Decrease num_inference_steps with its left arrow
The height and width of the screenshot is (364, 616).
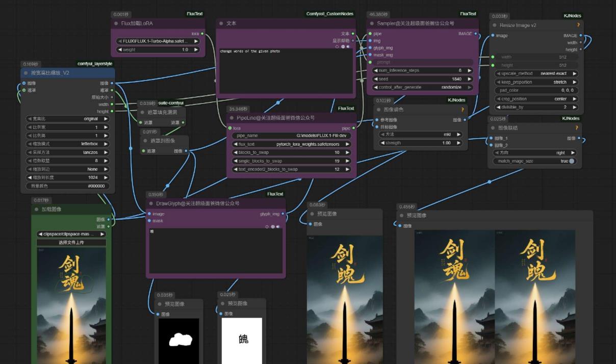(376, 70)
